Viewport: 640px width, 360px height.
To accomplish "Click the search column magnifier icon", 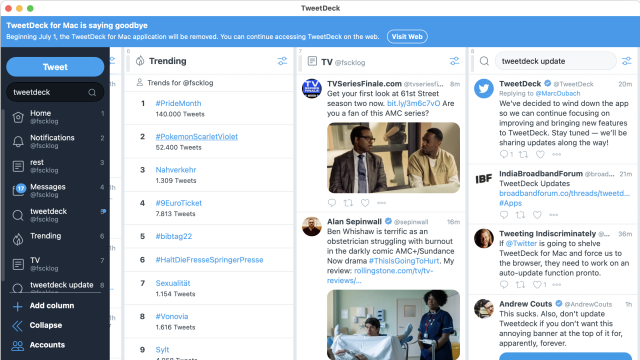I will (x=484, y=61).
